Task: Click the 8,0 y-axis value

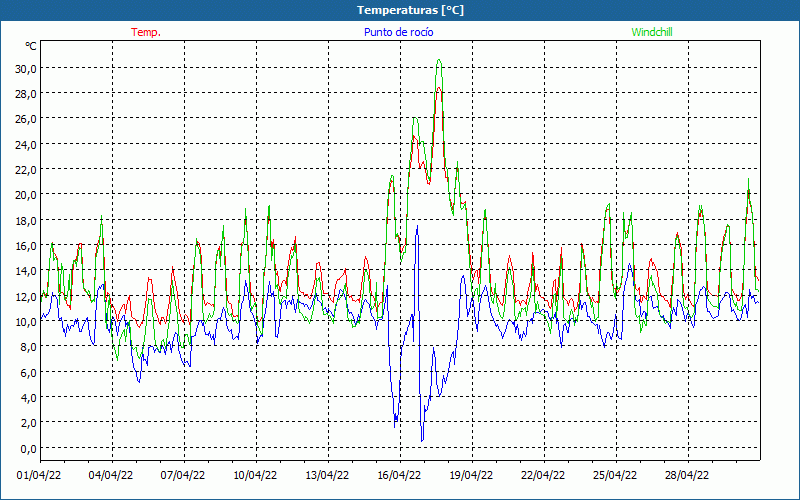Action: pyautogui.click(x=28, y=347)
